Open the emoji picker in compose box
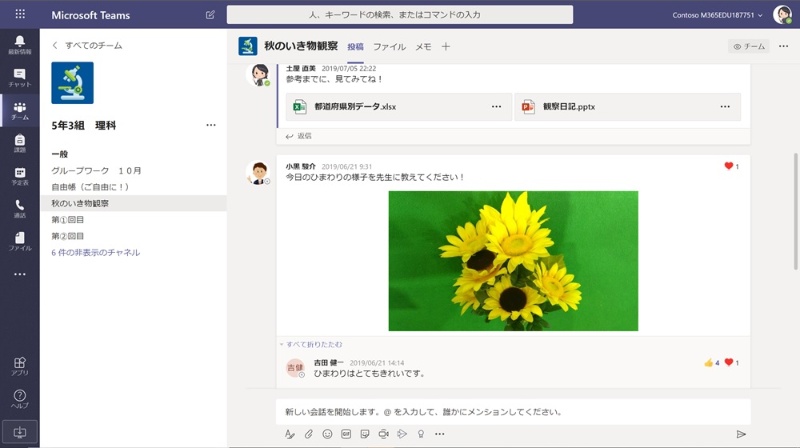The width and height of the screenshot is (800, 448). coord(327,434)
